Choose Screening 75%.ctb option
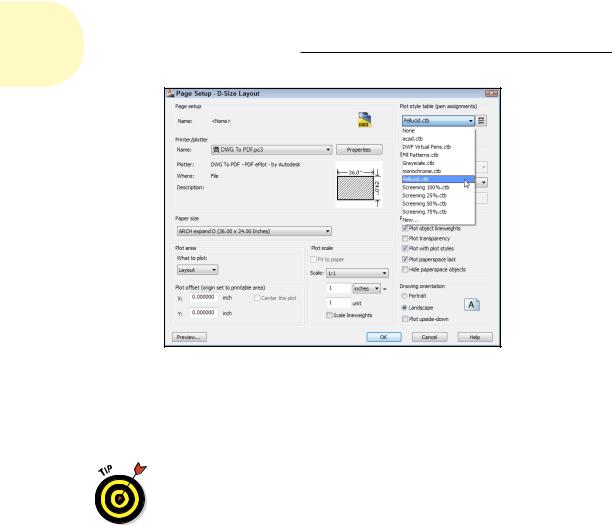612x526 pixels. (x=438, y=212)
